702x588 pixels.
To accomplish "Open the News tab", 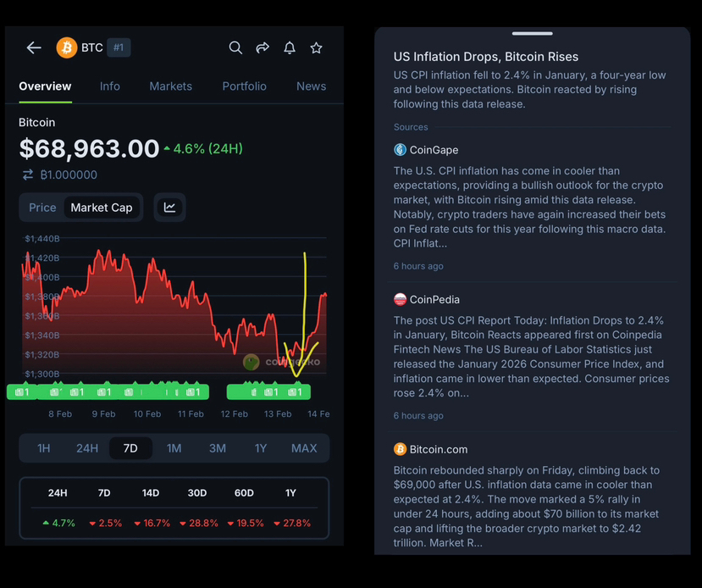I will tap(311, 86).
